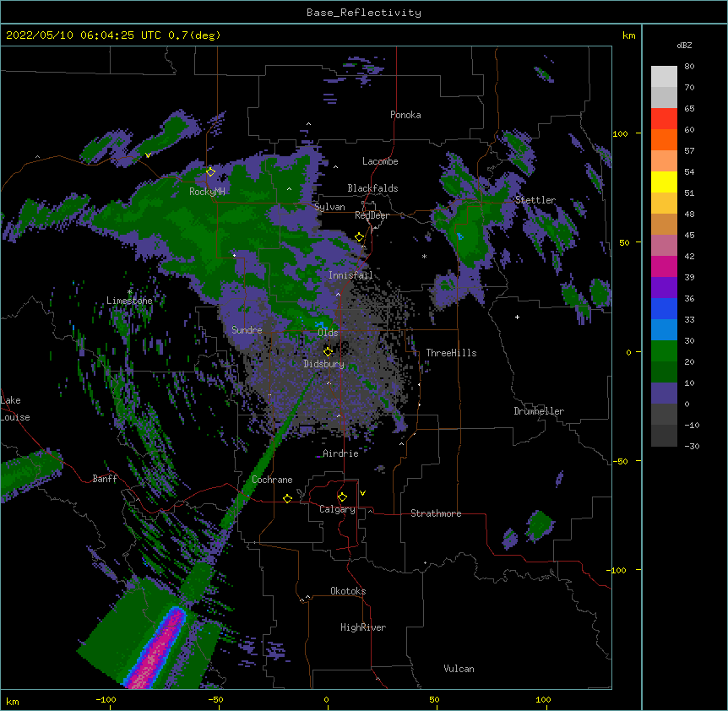728x711 pixels.
Task: Select the white plus marker north of Drumheller
Action: [517, 317]
